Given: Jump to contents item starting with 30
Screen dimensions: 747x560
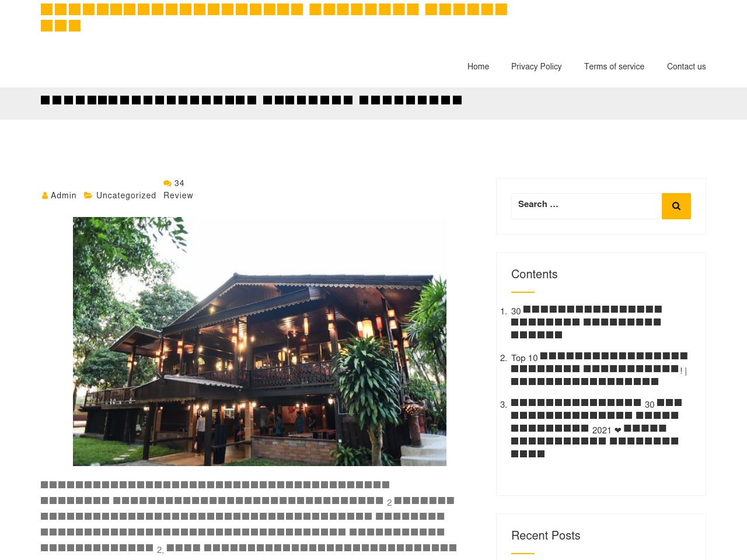Looking at the screenshot, I should (587, 322).
